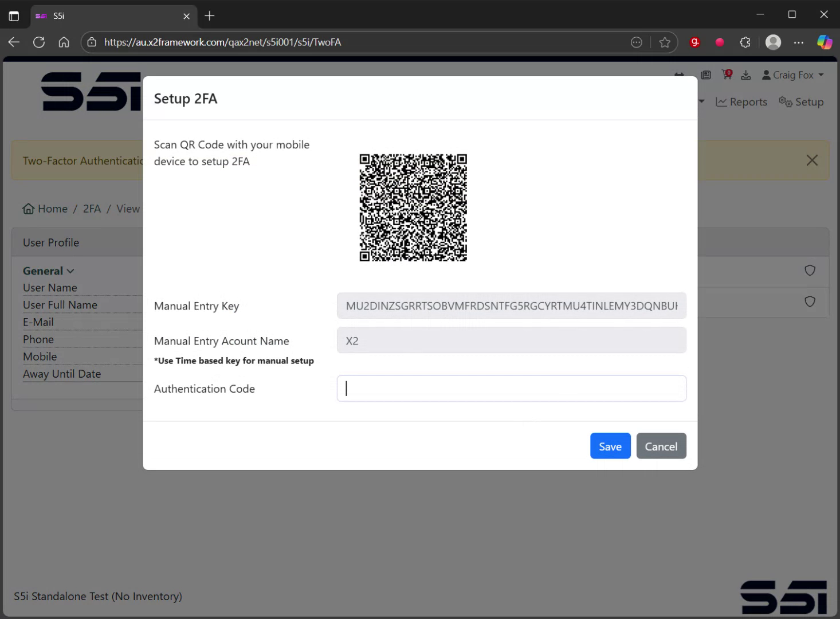Click the browser Back arrow
The height and width of the screenshot is (619, 840).
[14, 42]
